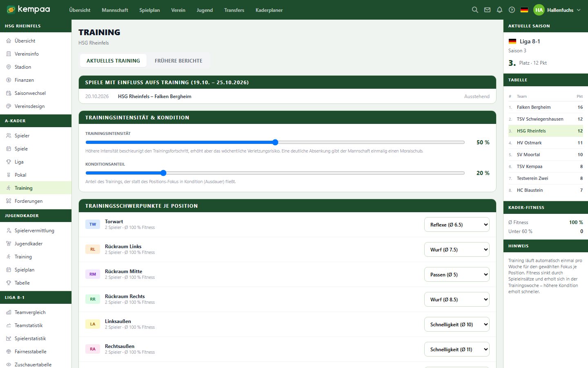588x368 pixels.
Task: Open the Rechtsaußen focus dropdown
Action: 457,349
